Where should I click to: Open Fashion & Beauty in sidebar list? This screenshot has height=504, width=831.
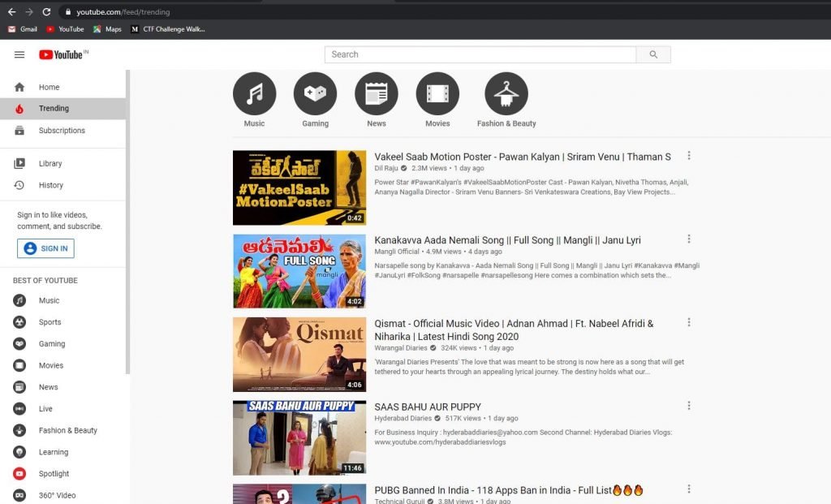[63, 430]
